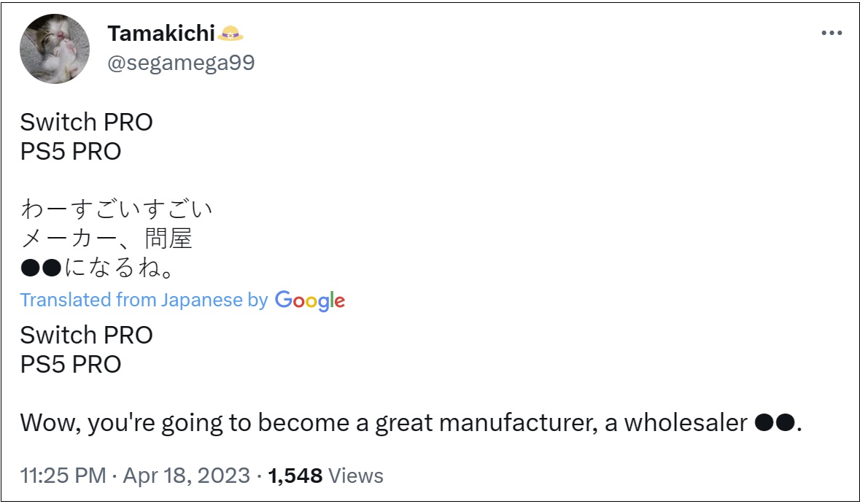Viewport: 860px width, 504px height.
Task: Open the three-dot more options menu
Action: click(x=832, y=34)
